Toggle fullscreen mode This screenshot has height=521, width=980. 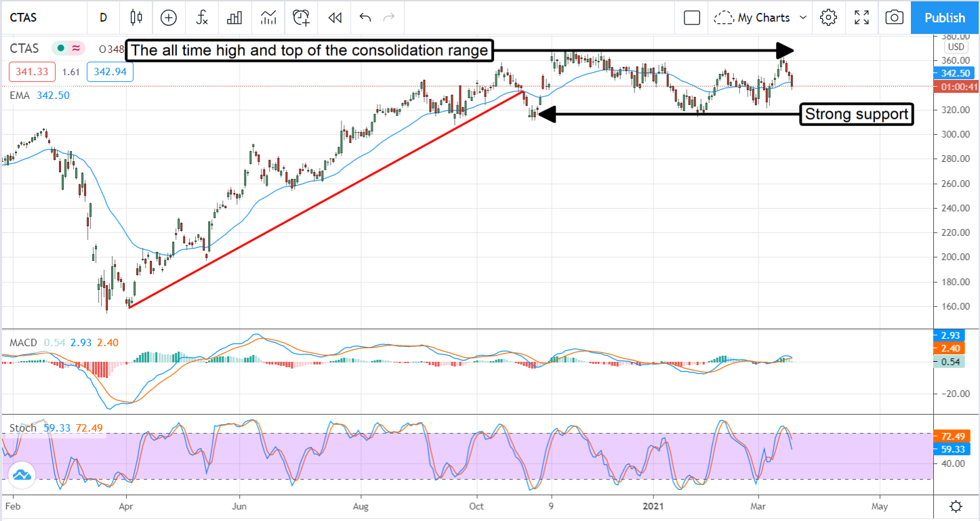point(861,18)
